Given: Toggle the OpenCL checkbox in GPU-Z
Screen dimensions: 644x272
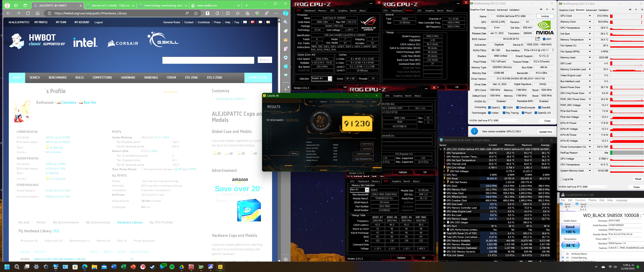Looking at the screenshot, I should pos(489,107).
